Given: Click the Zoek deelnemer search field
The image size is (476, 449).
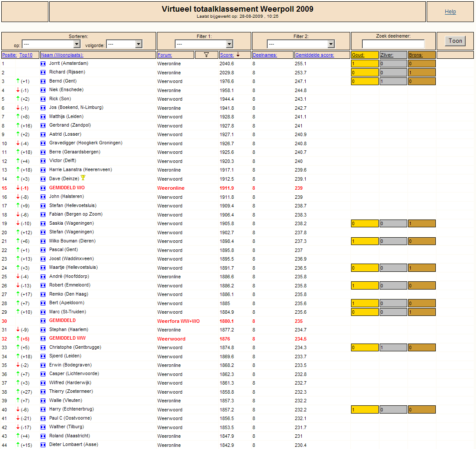Looking at the screenshot, I should point(393,44).
